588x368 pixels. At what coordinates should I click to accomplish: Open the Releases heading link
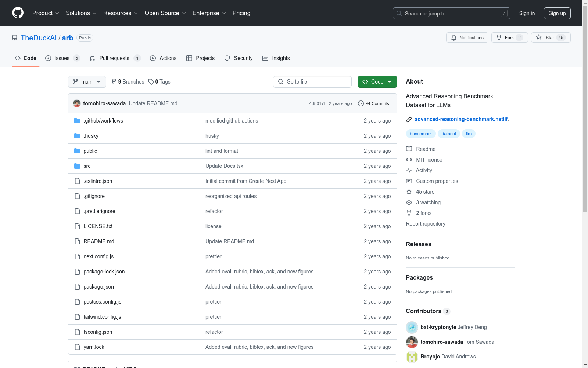(419, 244)
